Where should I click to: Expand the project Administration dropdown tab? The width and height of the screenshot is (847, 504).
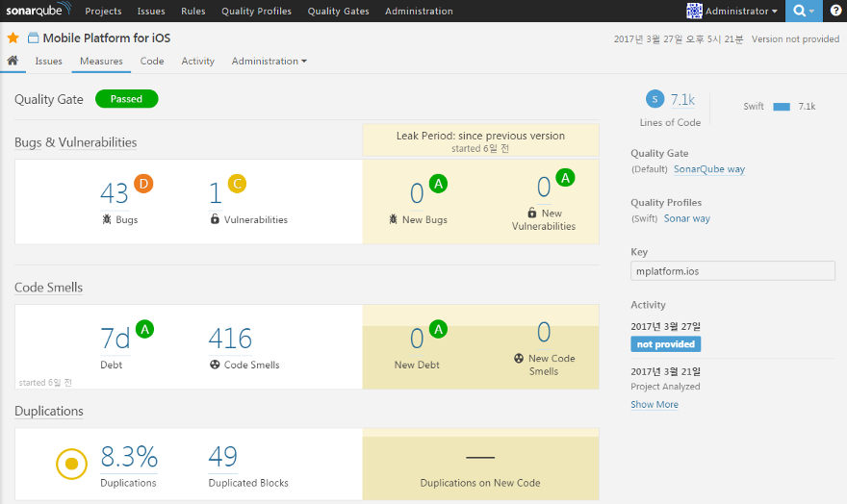[269, 61]
